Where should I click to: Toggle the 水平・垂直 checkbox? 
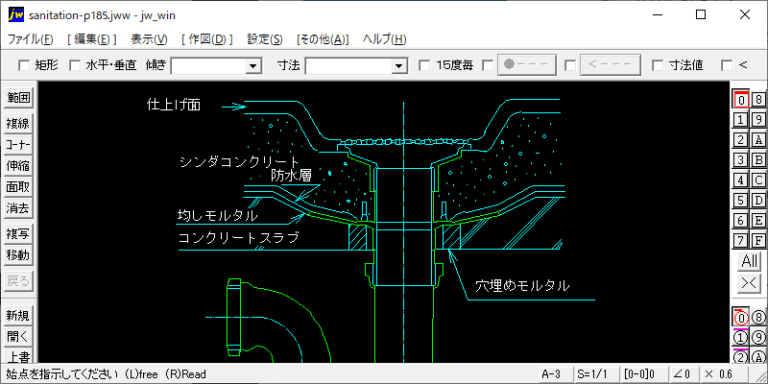74,65
